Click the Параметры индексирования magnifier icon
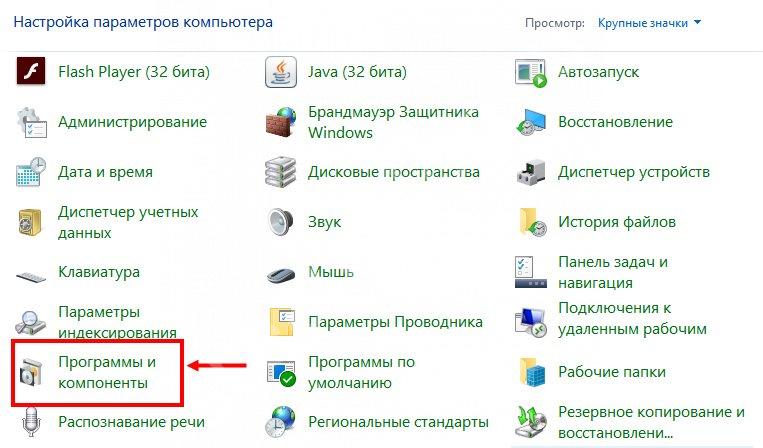Screen dimensions: 763x448 (30, 322)
